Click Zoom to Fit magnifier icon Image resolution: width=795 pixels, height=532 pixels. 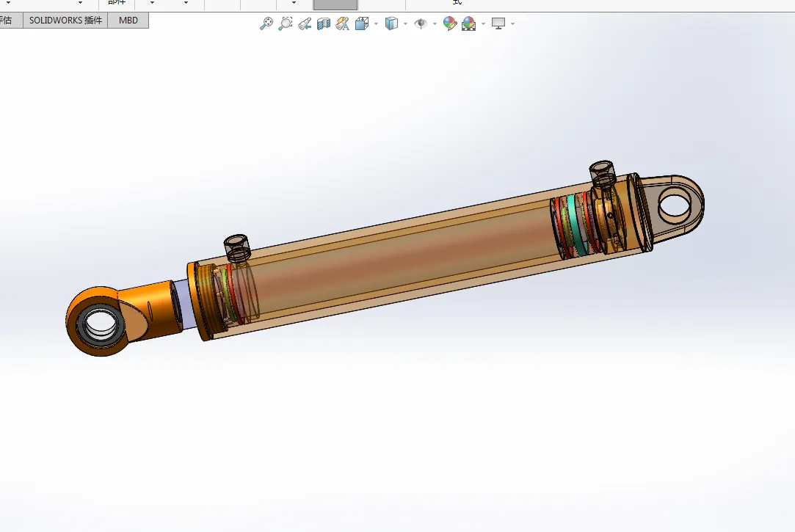[x=266, y=23]
